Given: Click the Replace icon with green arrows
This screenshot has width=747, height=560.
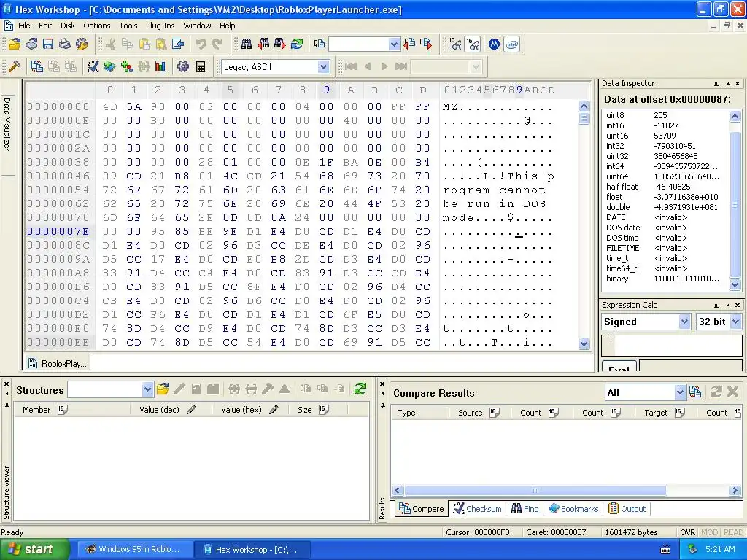Looking at the screenshot, I should [x=297, y=44].
